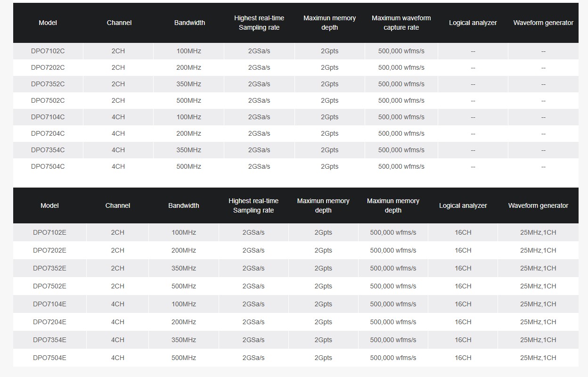Select the 4CH channel cell for DPO7104C
Viewport: 588px width, 377px height.
coord(118,117)
